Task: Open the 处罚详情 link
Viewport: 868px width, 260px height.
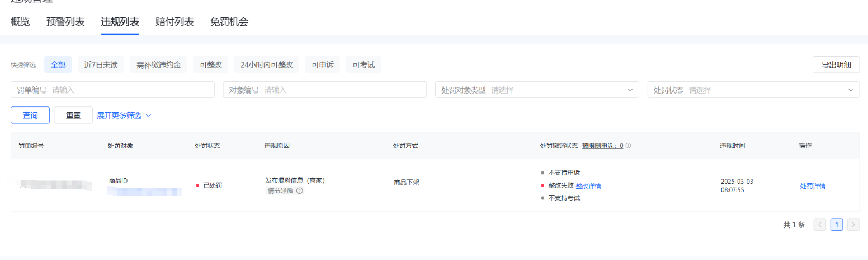Action: (812, 187)
